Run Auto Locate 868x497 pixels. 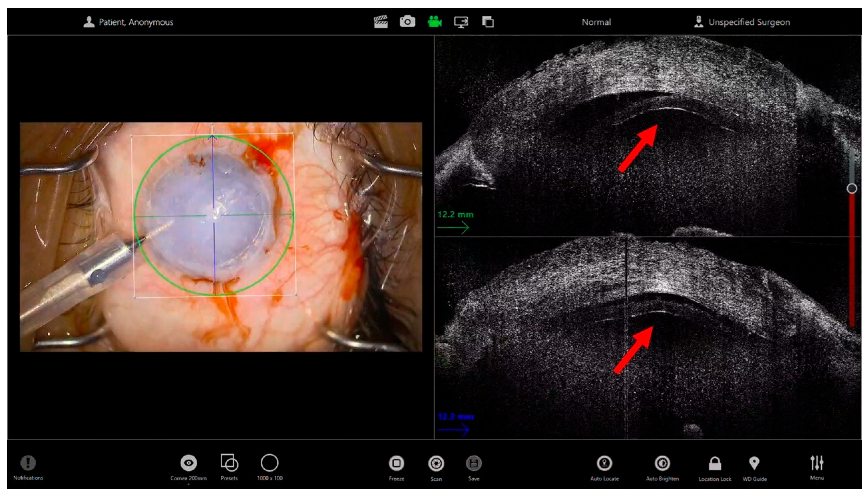click(604, 464)
